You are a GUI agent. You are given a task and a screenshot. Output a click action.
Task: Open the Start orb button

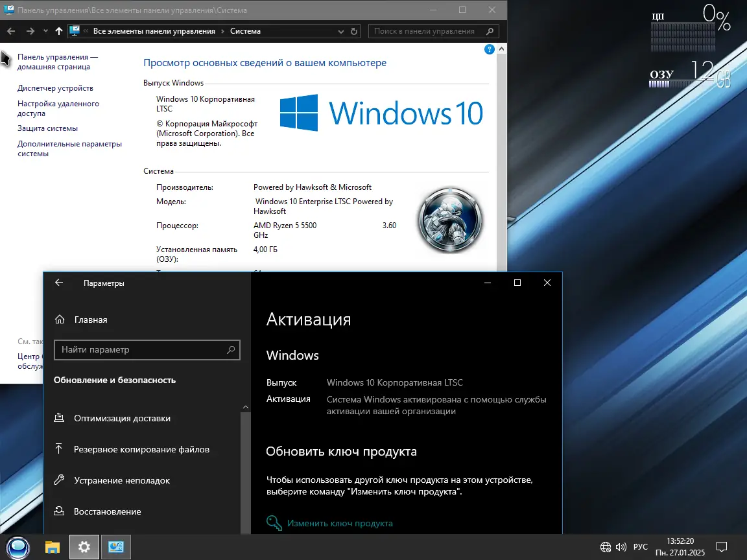pos(18,547)
